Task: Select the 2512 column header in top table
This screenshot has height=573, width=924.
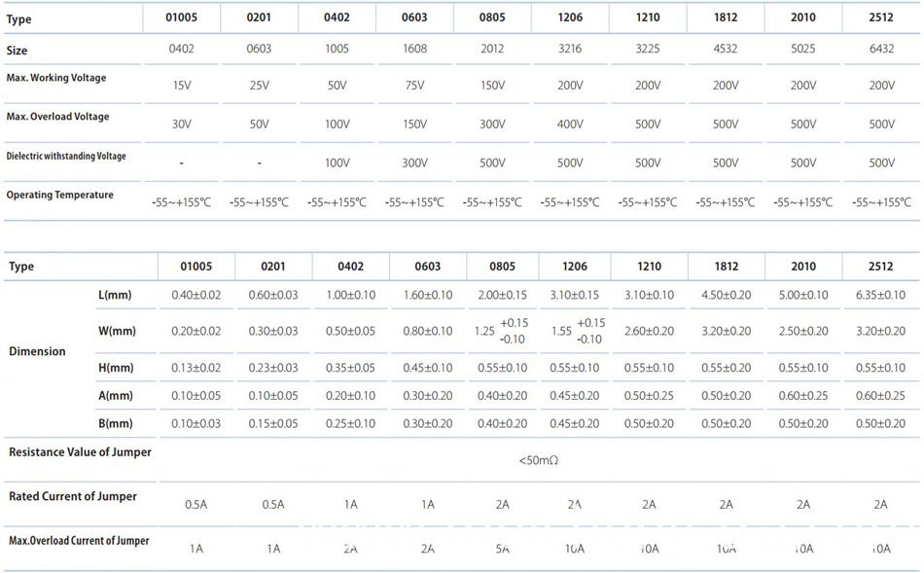Action: 881,18
